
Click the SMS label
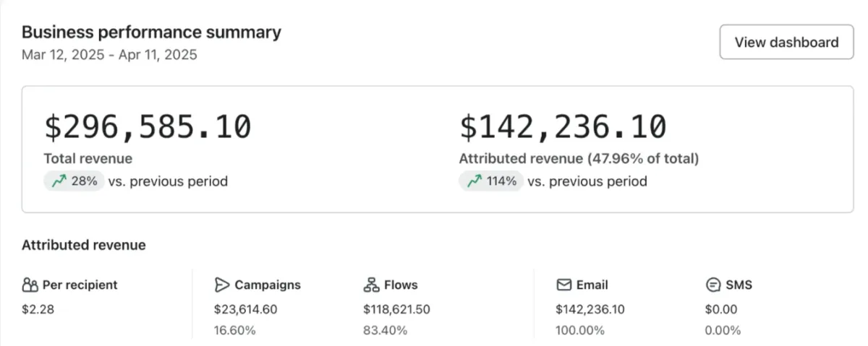739,285
